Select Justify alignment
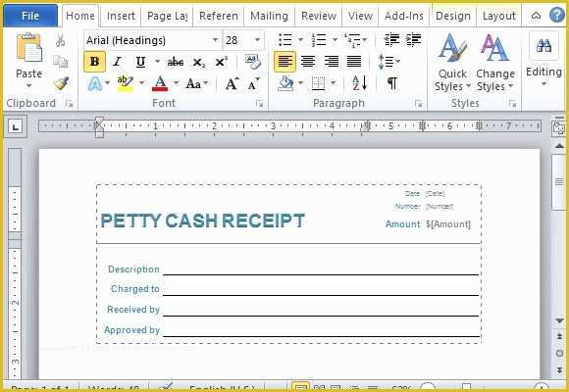Image resolution: width=569 pixels, height=392 pixels. click(x=354, y=62)
